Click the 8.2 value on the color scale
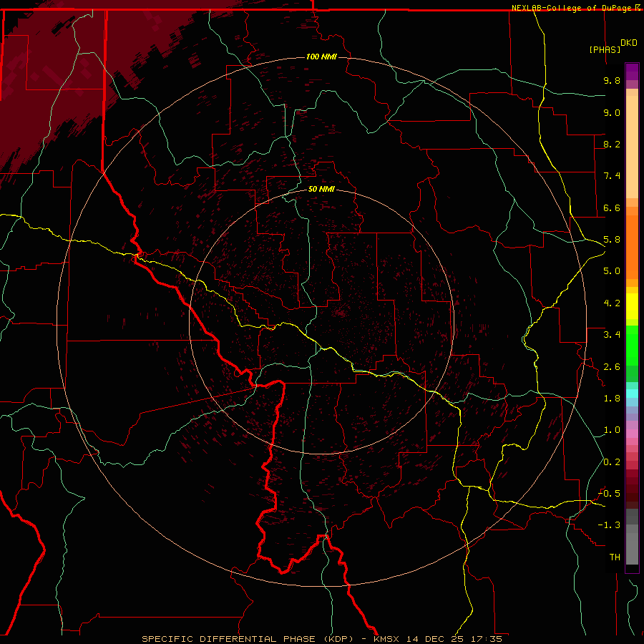Image resolution: width=644 pixels, height=644 pixels. [612, 144]
